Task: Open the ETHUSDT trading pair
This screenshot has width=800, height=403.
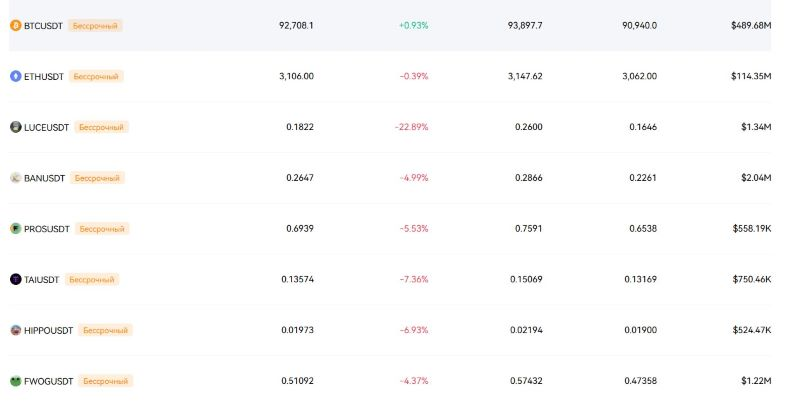Action: (44, 76)
